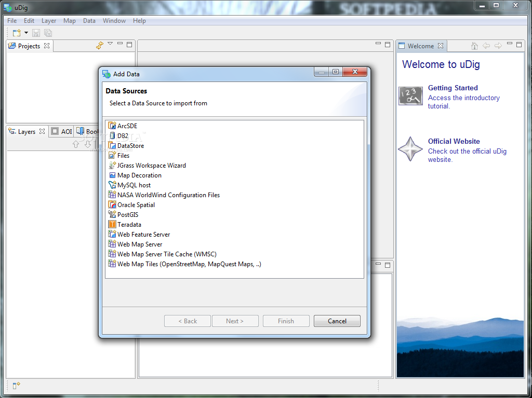Select ArcSDE data source
The width and height of the screenshot is (532, 398).
tap(123, 126)
